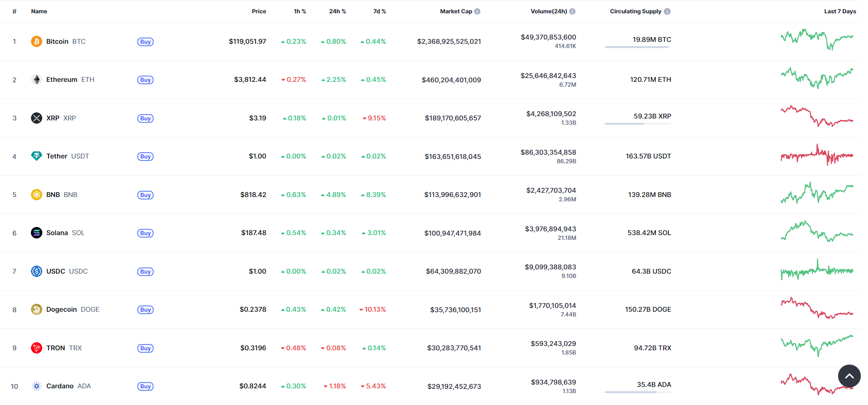This screenshot has width=868, height=405.
Task: Click the Tether logo icon
Action: (x=37, y=156)
